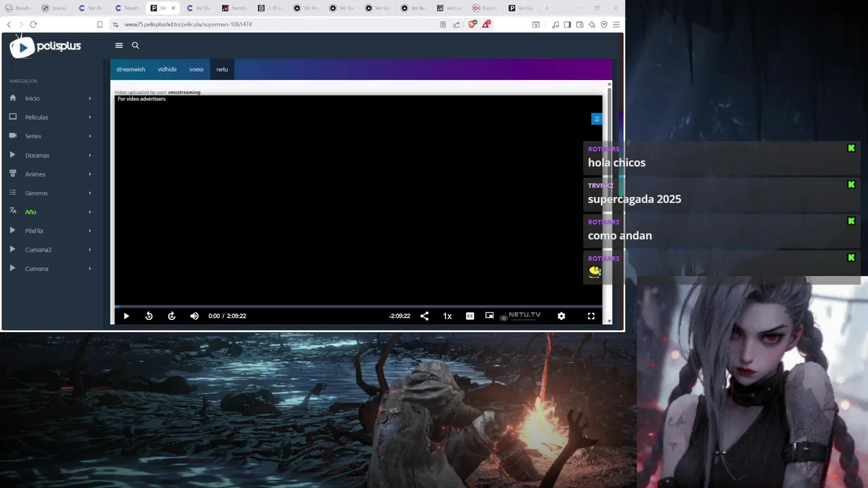Expand the Inicio arrow
The width and height of the screenshot is (868, 488).
coord(90,98)
